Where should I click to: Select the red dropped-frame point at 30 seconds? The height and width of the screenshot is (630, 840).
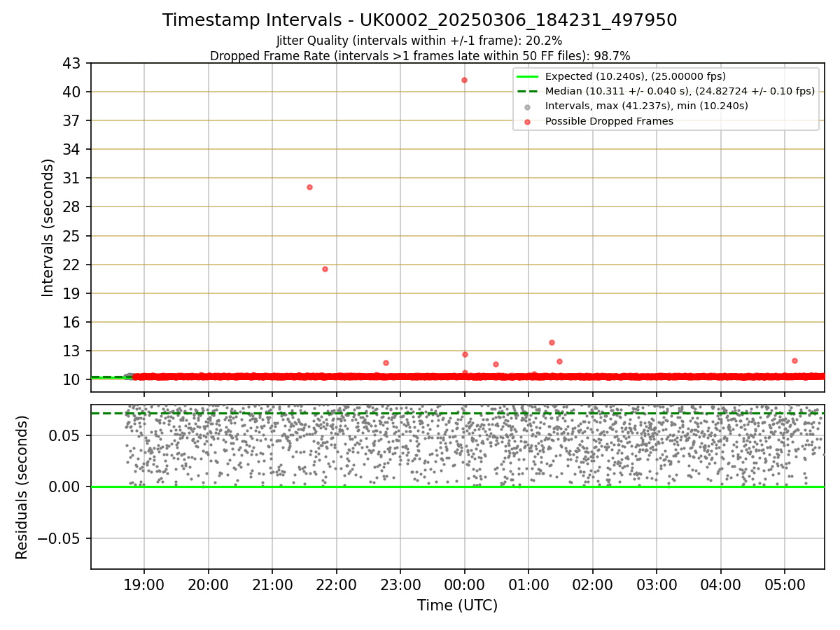click(x=309, y=187)
